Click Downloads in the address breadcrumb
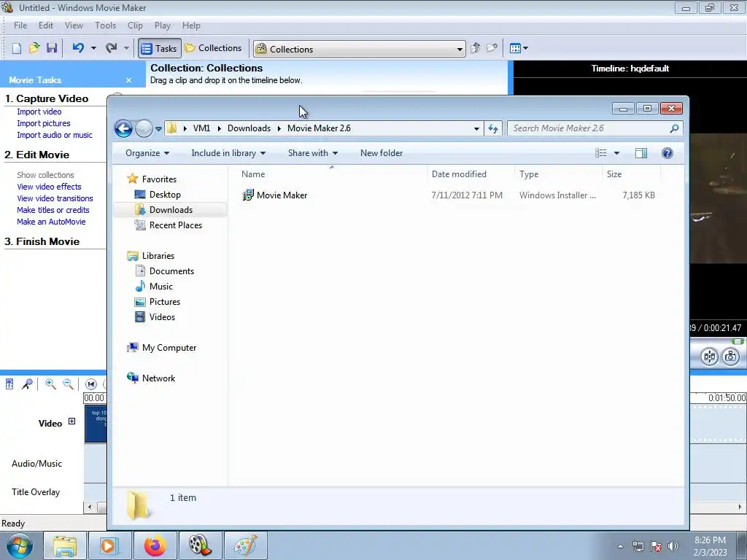The width and height of the screenshot is (747, 560). coord(249,128)
